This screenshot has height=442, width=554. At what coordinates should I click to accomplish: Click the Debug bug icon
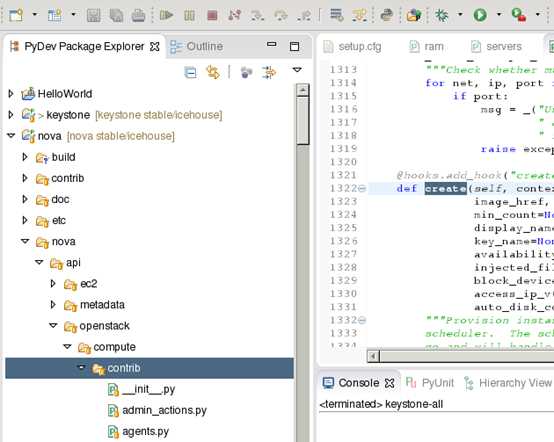click(442, 15)
